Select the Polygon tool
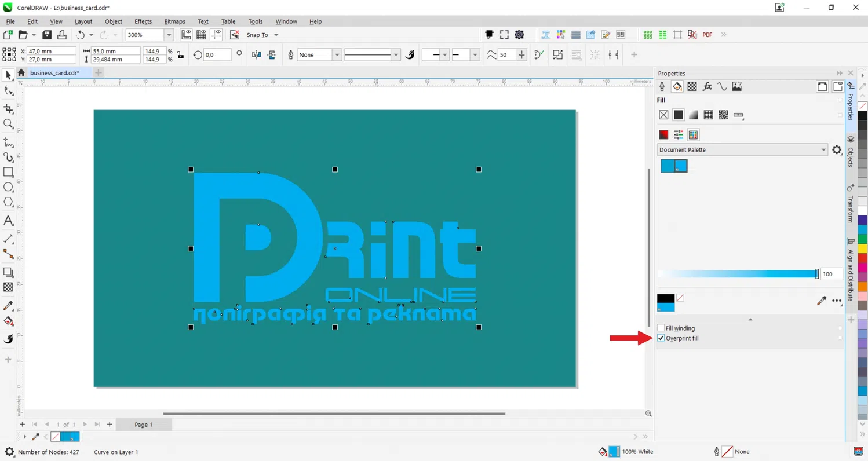The image size is (868, 461). pyautogui.click(x=8, y=202)
